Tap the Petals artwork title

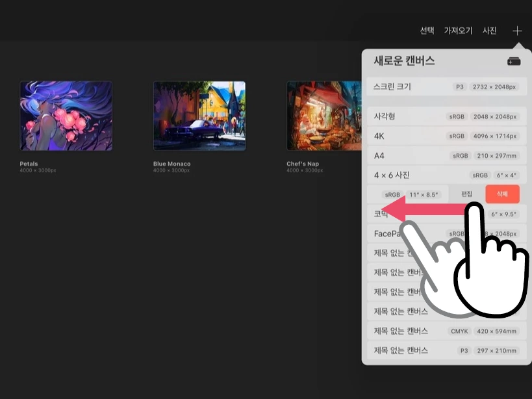pyautogui.click(x=29, y=164)
